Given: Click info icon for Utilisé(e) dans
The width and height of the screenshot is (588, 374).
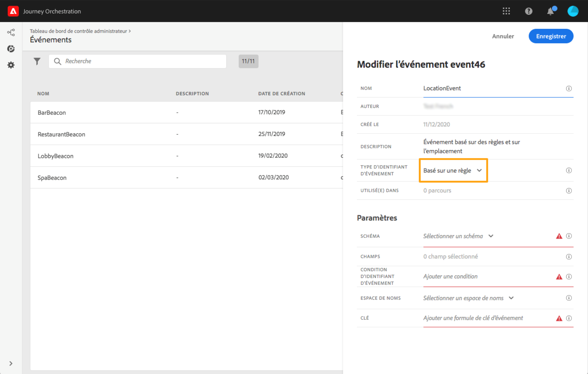Looking at the screenshot, I should coord(569,191).
